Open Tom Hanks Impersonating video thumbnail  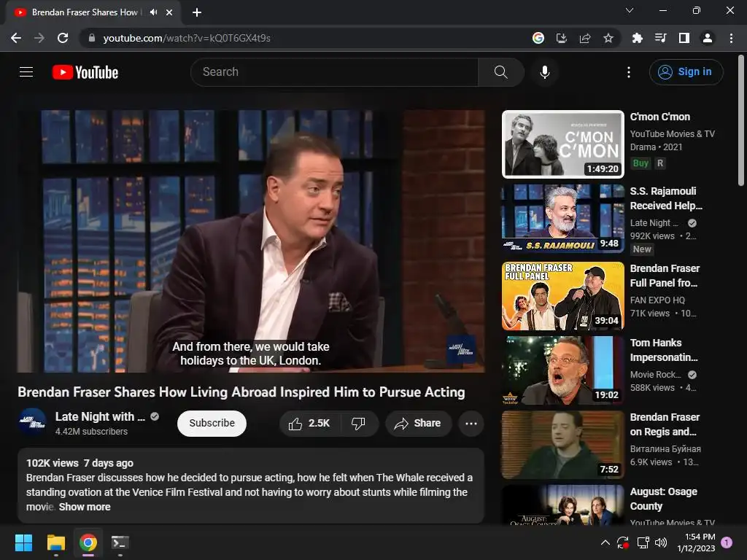pyautogui.click(x=562, y=370)
